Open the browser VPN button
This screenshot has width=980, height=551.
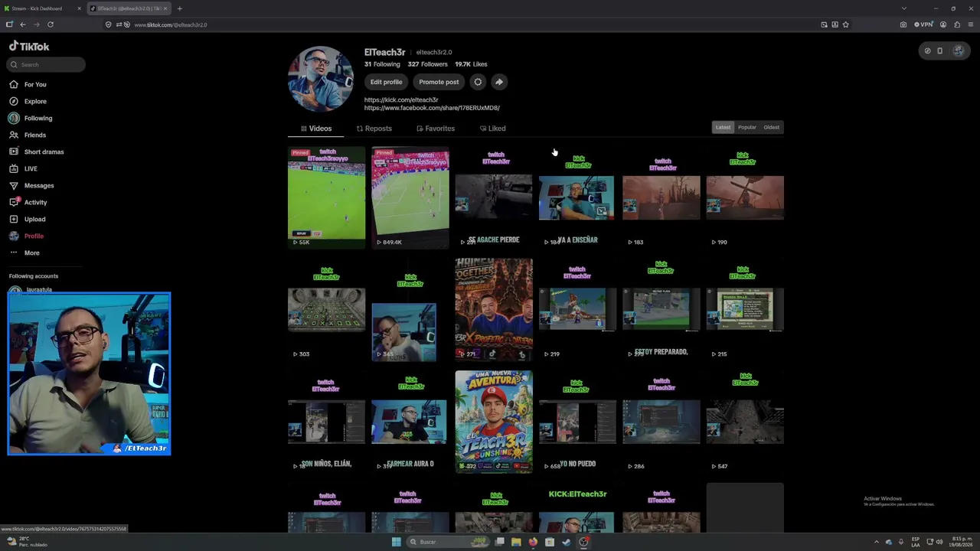(x=924, y=24)
